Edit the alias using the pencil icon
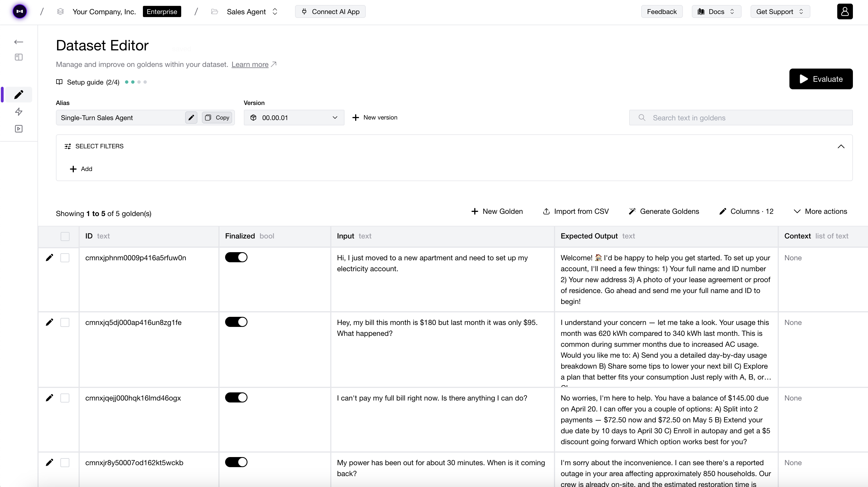The image size is (868, 487). tap(191, 118)
